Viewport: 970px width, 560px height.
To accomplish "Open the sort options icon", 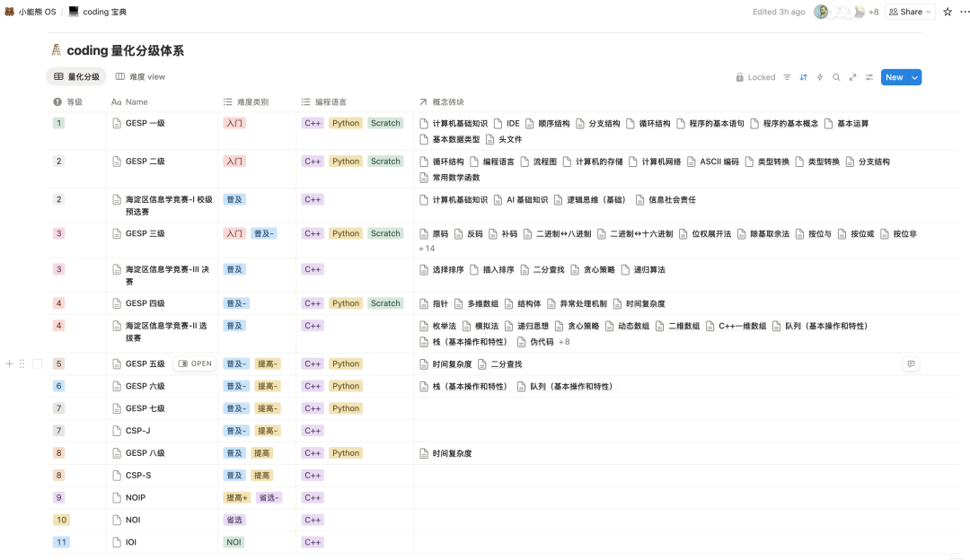I will [x=804, y=77].
